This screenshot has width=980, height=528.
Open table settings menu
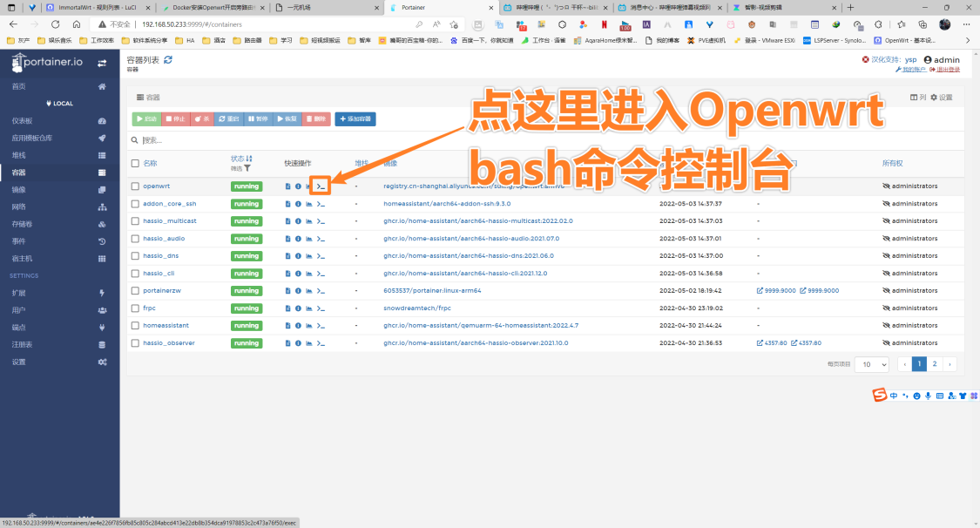(x=942, y=98)
